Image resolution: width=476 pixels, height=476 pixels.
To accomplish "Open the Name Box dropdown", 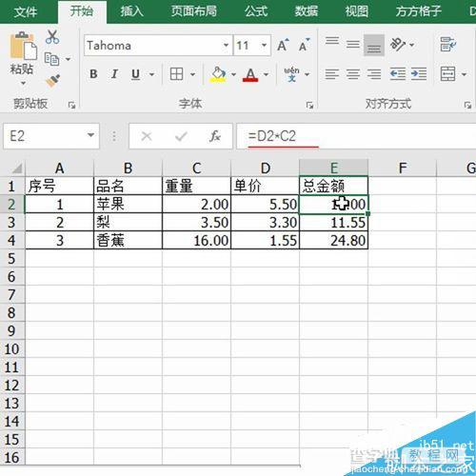I will pyautogui.click(x=90, y=135).
